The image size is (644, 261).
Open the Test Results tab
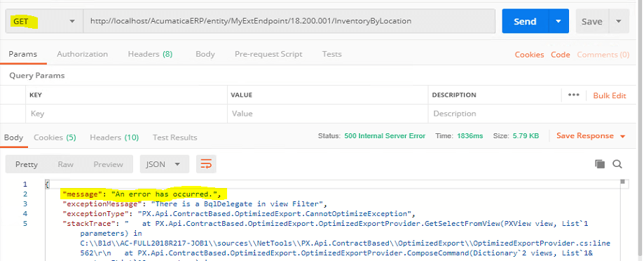point(174,138)
